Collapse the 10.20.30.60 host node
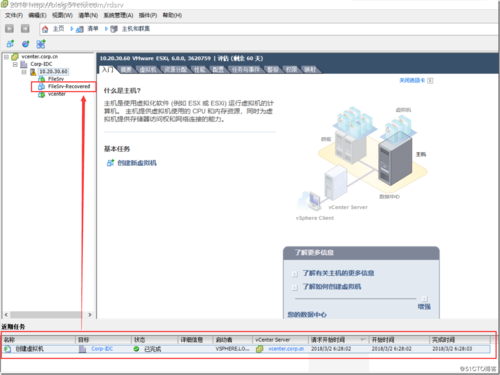The width and height of the screenshot is (500, 375). [24, 72]
